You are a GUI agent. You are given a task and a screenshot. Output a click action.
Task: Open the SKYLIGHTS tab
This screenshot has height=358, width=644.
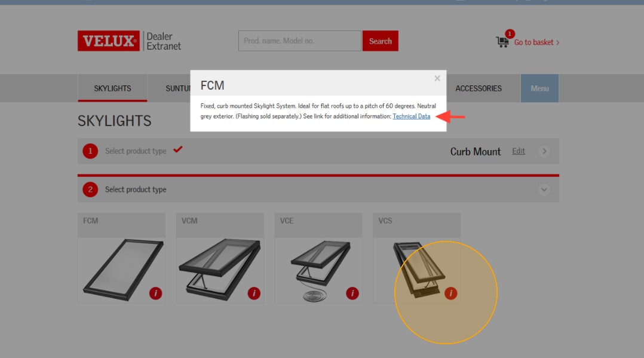click(112, 88)
